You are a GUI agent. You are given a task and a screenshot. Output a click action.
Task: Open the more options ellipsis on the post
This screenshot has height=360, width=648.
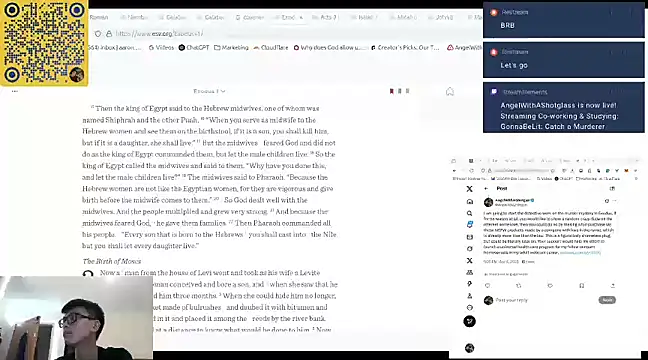click(x=615, y=201)
